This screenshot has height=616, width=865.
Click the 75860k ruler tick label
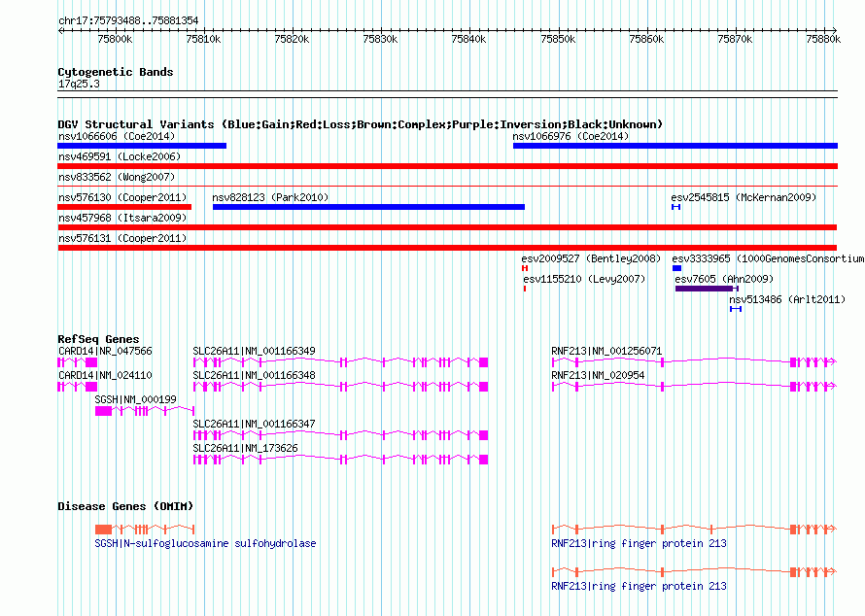pyautogui.click(x=646, y=39)
